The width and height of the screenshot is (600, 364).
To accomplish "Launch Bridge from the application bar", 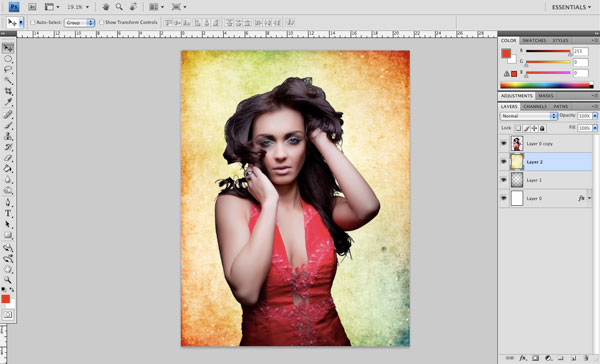I will pos(32,7).
